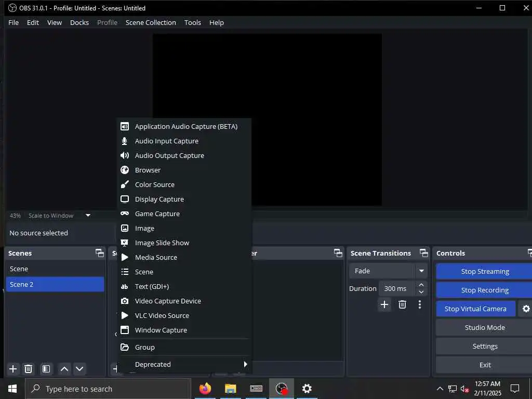The height and width of the screenshot is (399, 532).
Task: Click the camera icon for Video Capture Device
Action: pos(125,301)
